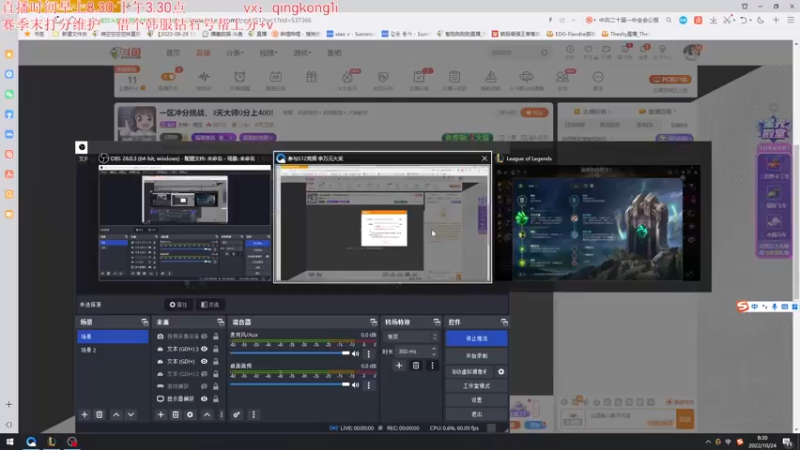Delete selected scene using trash icon in Scenes panel
800x450 pixels.
(99, 415)
